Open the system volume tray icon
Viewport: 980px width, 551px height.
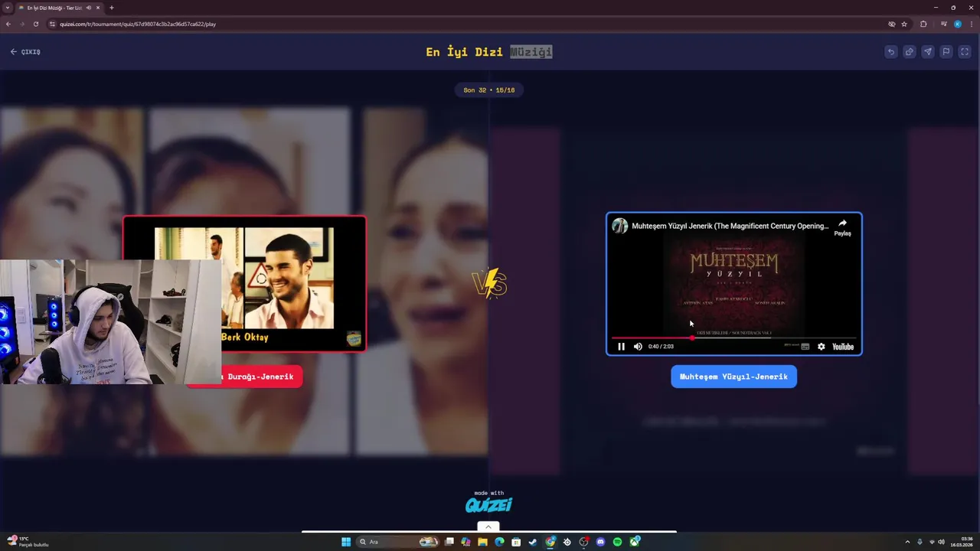941,542
